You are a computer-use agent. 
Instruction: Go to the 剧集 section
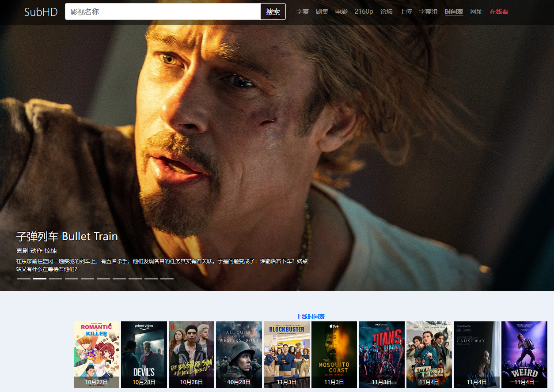pyautogui.click(x=322, y=11)
